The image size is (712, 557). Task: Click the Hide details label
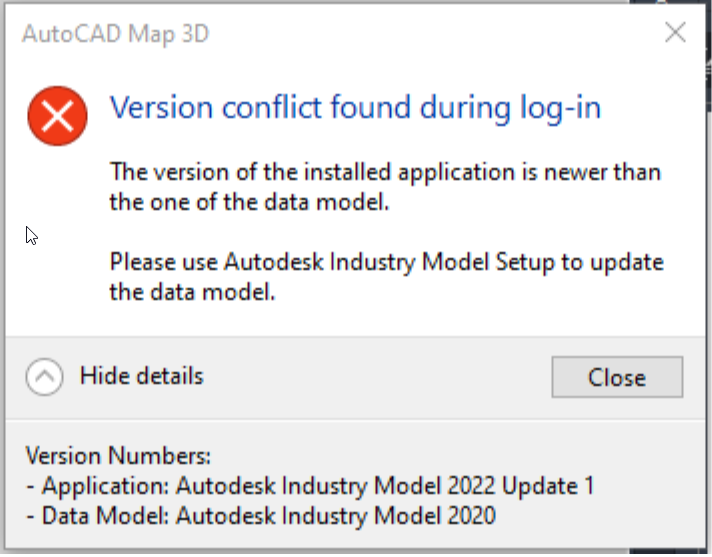[x=141, y=376]
